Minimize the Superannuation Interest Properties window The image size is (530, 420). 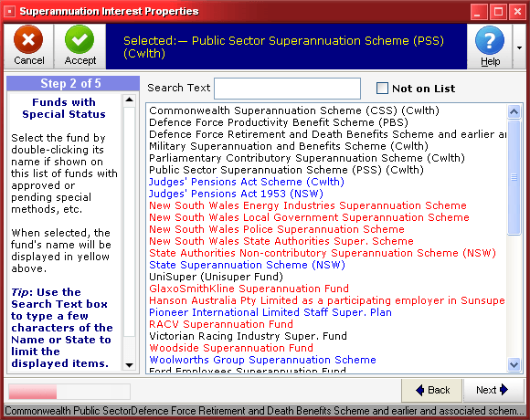[x=478, y=12]
